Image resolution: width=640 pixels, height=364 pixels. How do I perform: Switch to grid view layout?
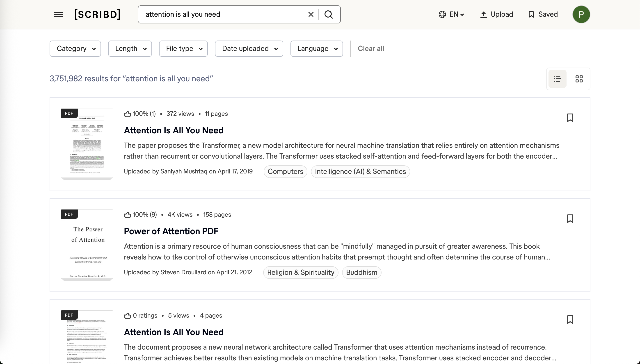pos(579,79)
